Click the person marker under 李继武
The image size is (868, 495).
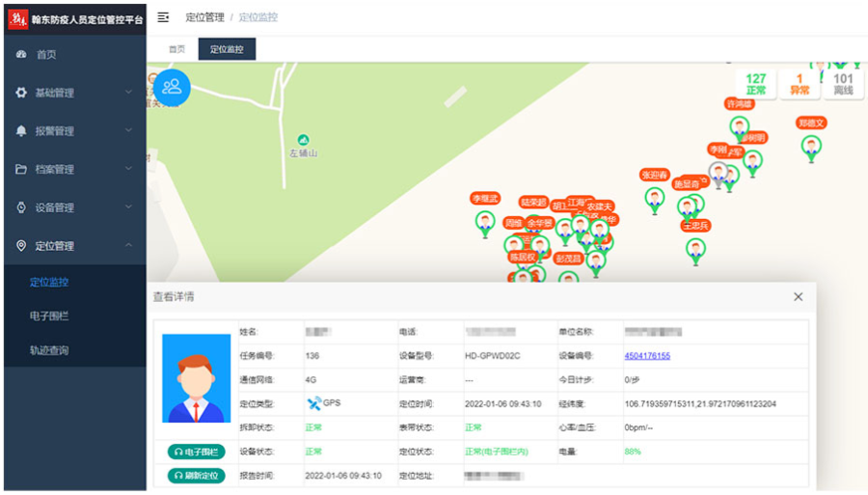click(x=485, y=224)
